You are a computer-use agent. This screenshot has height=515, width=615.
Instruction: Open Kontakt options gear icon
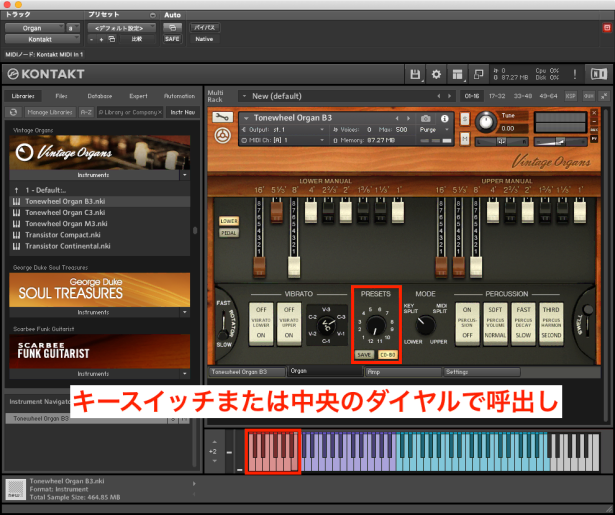pos(436,74)
